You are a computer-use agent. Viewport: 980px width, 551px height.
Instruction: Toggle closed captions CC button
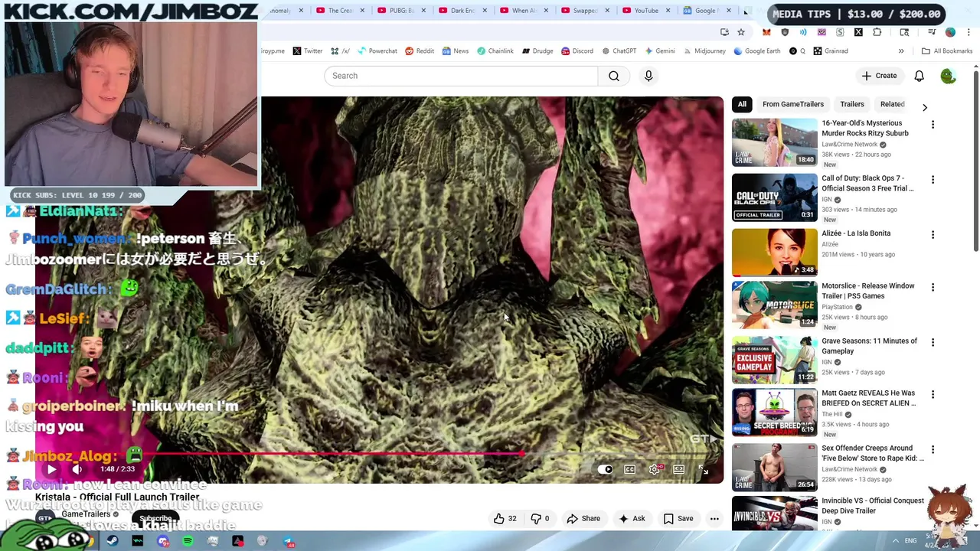629,469
